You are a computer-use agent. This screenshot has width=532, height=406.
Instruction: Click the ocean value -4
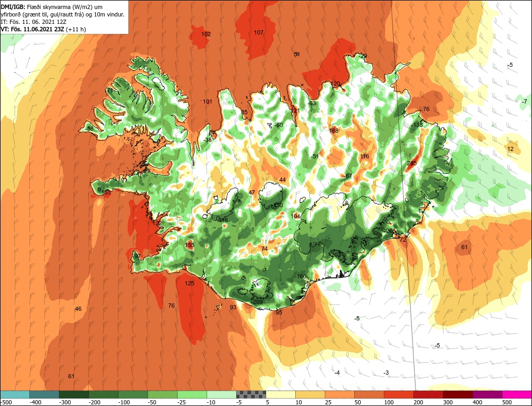pos(337,373)
